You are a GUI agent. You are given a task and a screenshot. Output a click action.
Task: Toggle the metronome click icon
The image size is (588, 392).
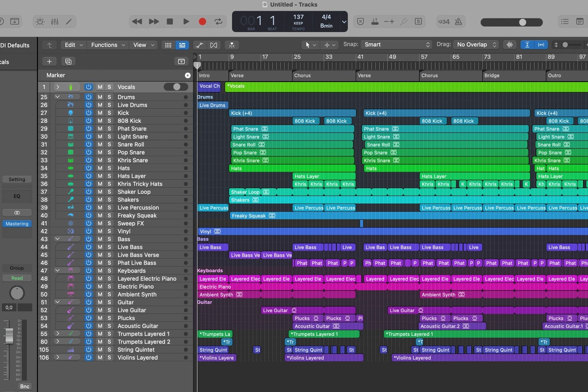coord(458,21)
